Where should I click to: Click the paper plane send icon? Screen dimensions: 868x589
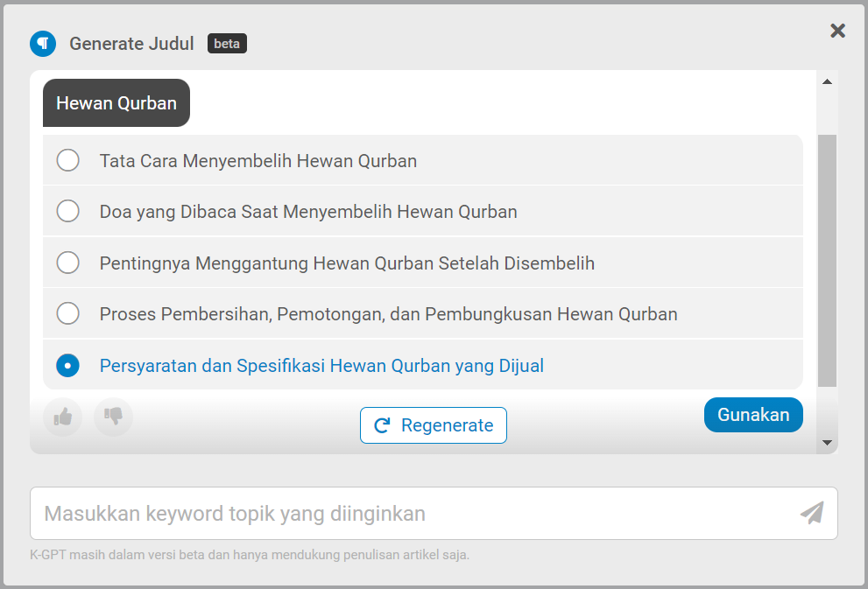(x=812, y=513)
